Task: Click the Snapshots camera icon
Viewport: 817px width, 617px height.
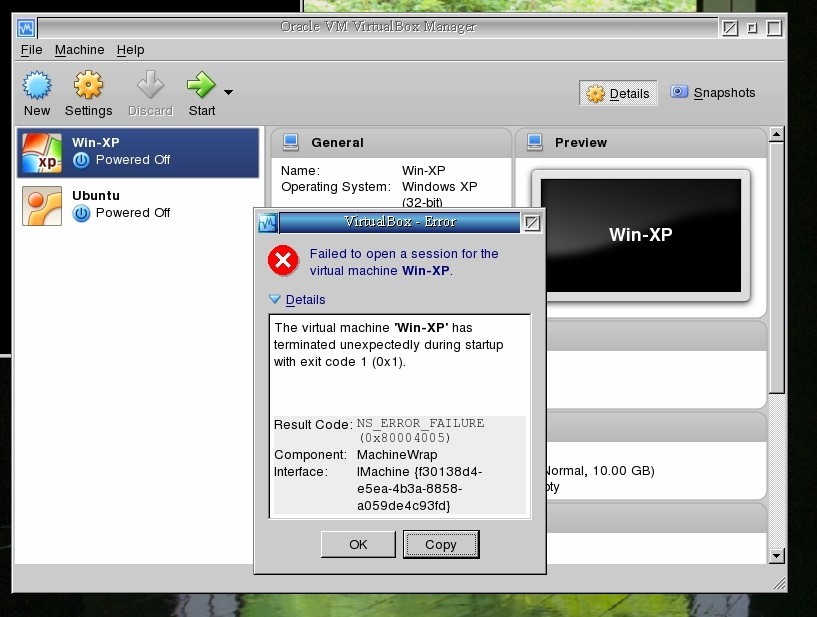Action: coord(678,92)
